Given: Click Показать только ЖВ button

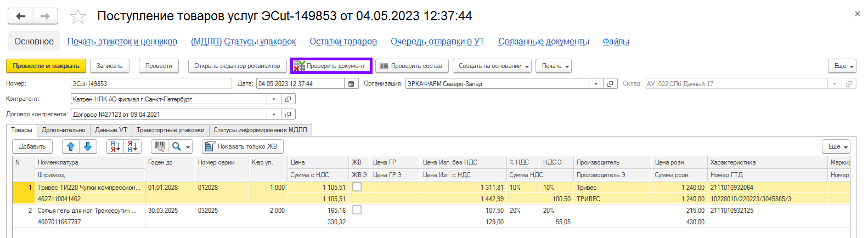Looking at the screenshot, I should coord(242,146).
